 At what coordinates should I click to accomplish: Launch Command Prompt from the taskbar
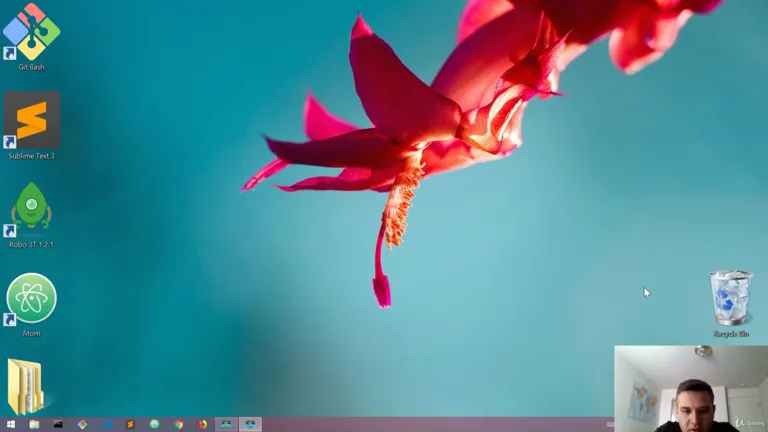(x=58, y=424)
